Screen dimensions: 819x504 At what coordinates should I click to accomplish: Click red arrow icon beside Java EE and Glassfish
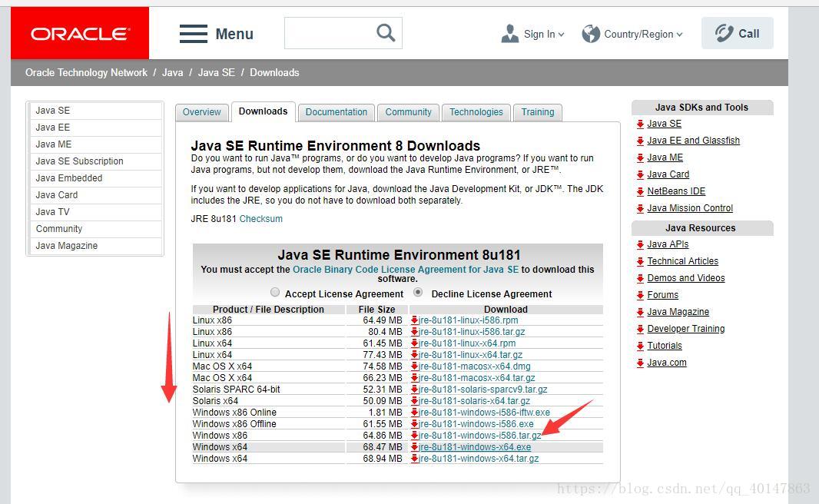[640, 141]
